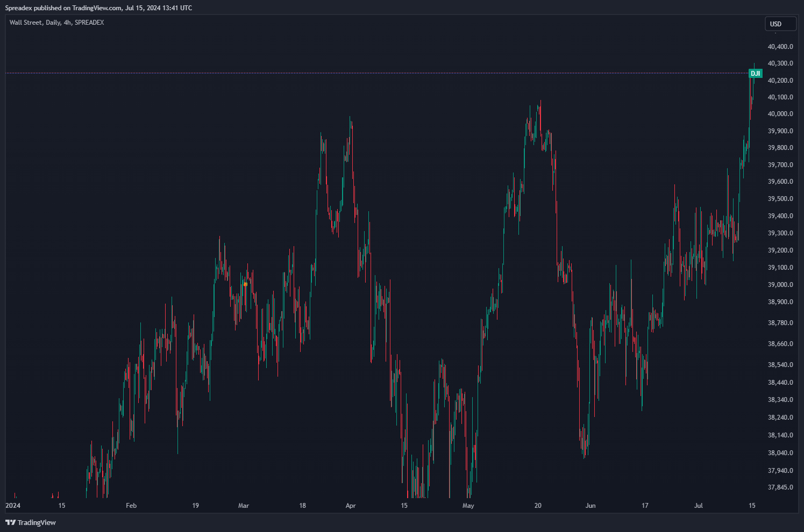Select the Wall Street, Daily, 4h, SPREADEX legend
Viewport: 804px width, 532px height.
(56, 23)
